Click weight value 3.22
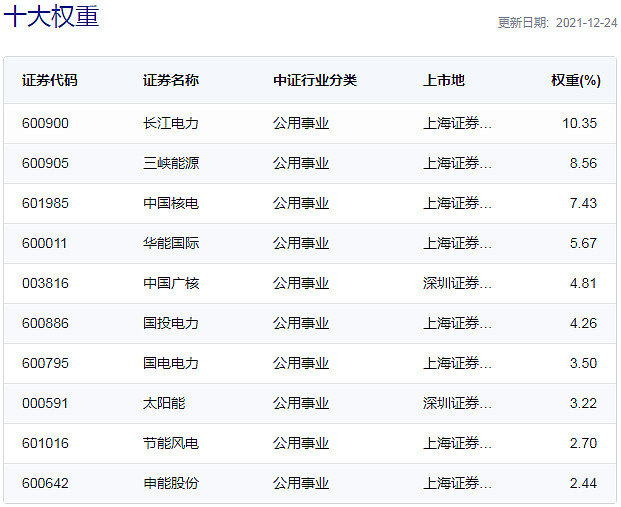The image size is (621, 507). tap(583, 403)
